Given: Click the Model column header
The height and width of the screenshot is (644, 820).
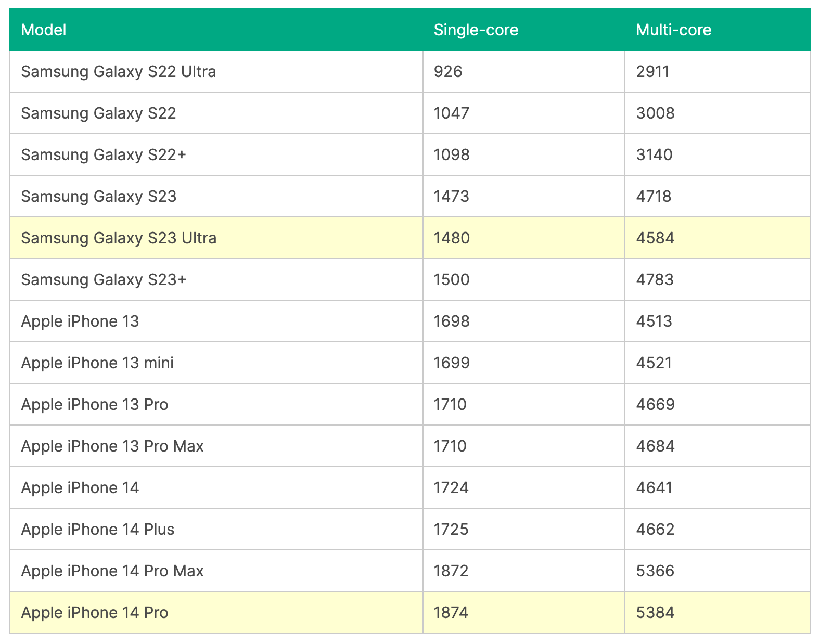Looking at the screenshot, I should tap(44, 30).
